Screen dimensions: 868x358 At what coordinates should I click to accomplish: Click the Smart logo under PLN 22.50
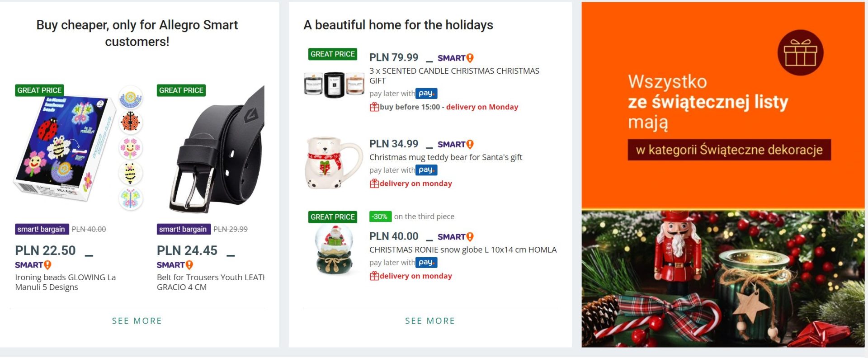click(x=33, y=265)
